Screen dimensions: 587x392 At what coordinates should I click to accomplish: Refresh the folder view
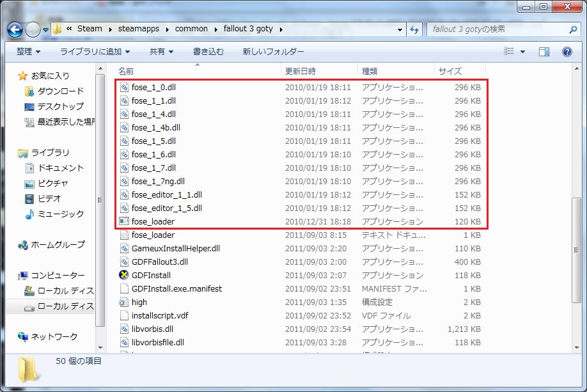click(x=414, y=29)
